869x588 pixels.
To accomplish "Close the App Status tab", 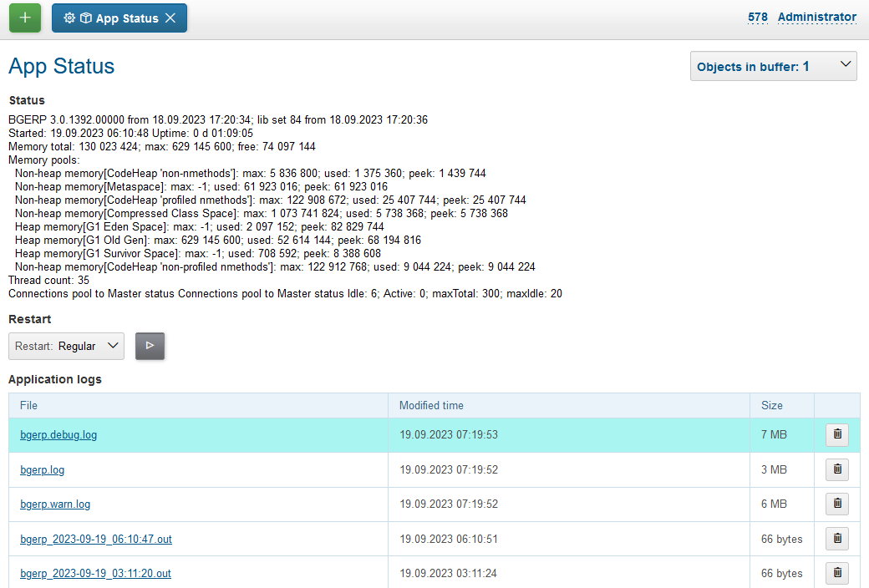I will coord(170,18).
